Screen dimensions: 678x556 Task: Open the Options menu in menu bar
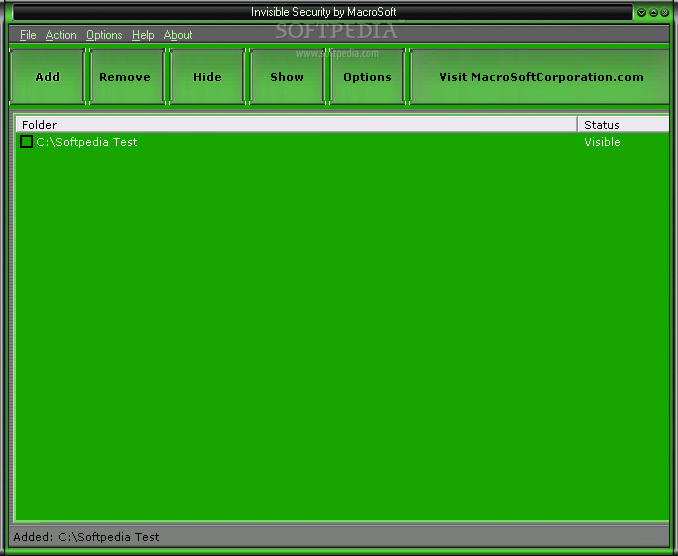pos(104,35)
